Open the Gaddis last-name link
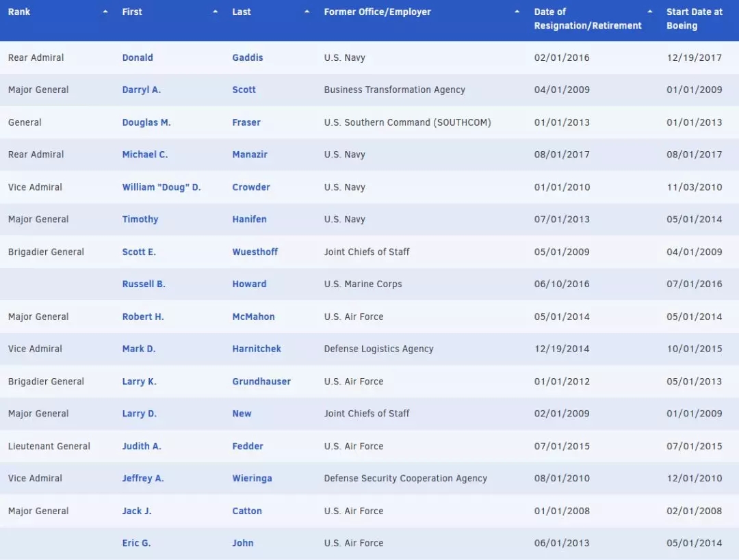 point(248,57)
